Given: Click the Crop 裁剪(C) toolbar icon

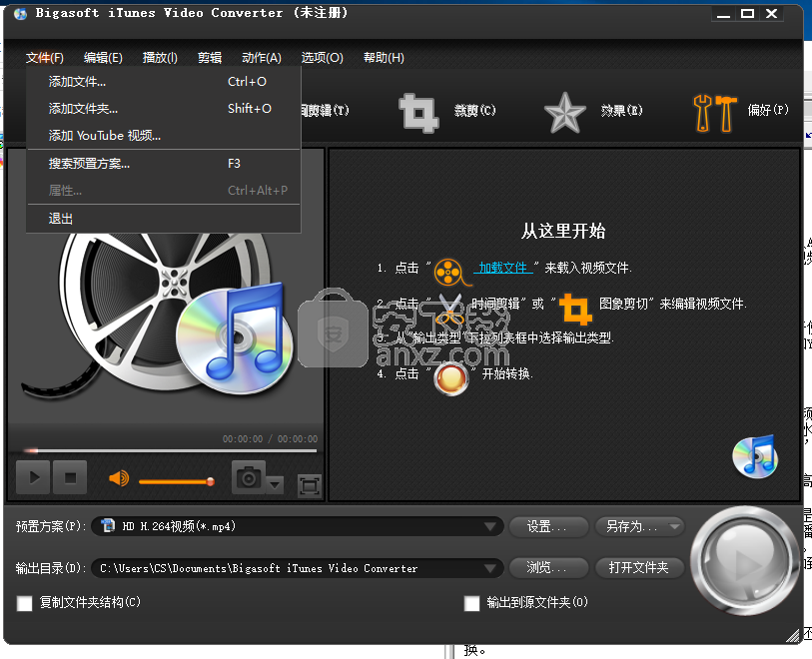Looking at the screenshot, I should click(418, 111).
